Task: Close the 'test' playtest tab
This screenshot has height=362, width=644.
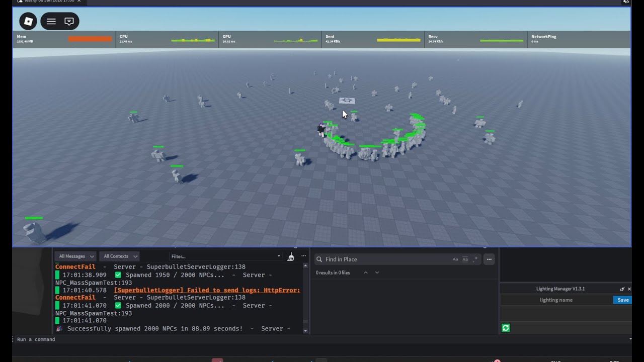Action: 78,2
